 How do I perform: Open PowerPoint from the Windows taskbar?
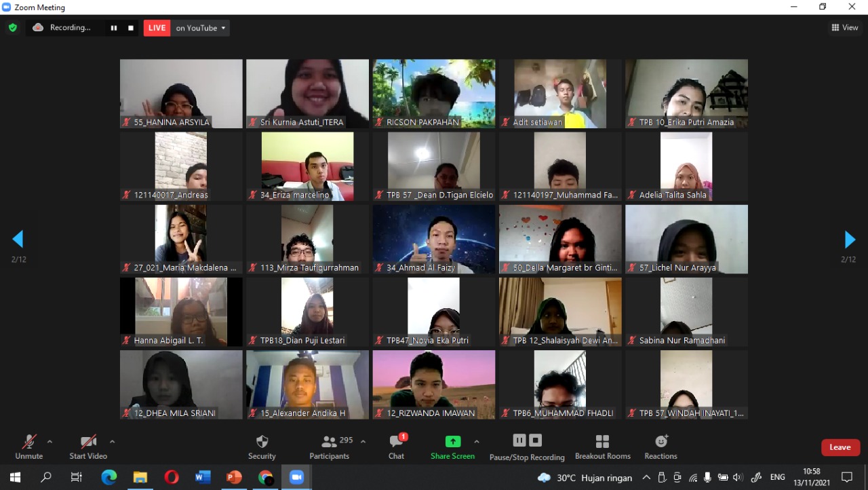tap(234, 477)
